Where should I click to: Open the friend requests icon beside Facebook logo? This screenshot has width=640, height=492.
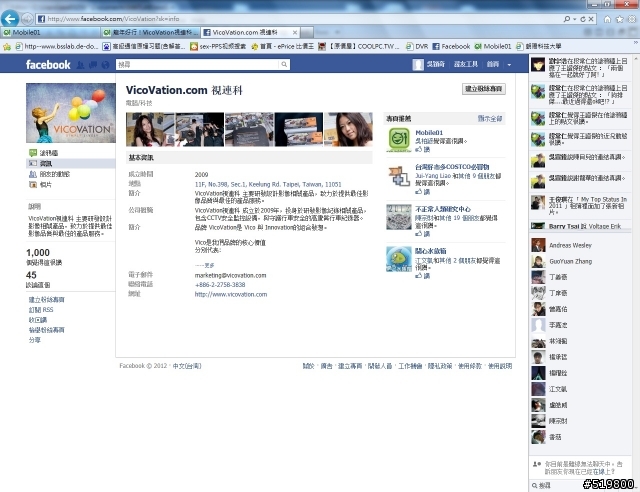click(x=81, y=65)
